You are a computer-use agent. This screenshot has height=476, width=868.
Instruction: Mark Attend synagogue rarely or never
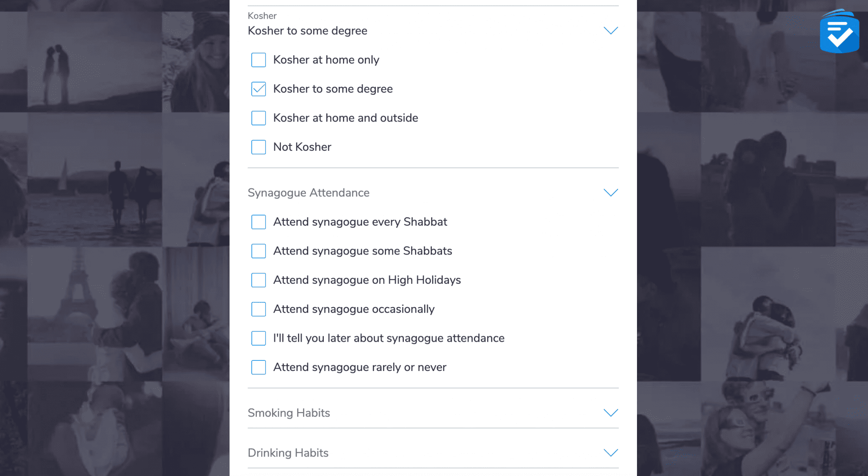pyautogui.click(x=259, y=367)
